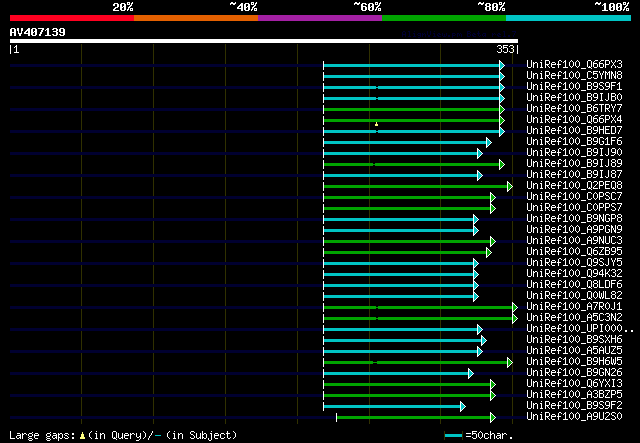Click the UniRef100_Q6YXI3 label
This screenshot has width=640, height=443.
click(574, 384)
